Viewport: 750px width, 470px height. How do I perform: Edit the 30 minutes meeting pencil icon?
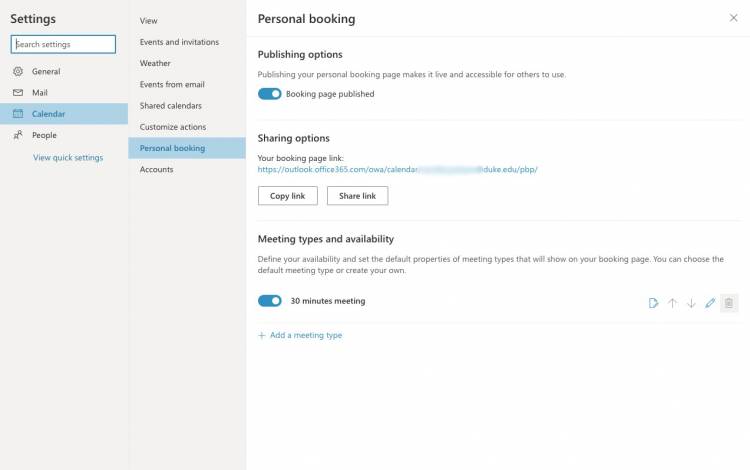710,303
